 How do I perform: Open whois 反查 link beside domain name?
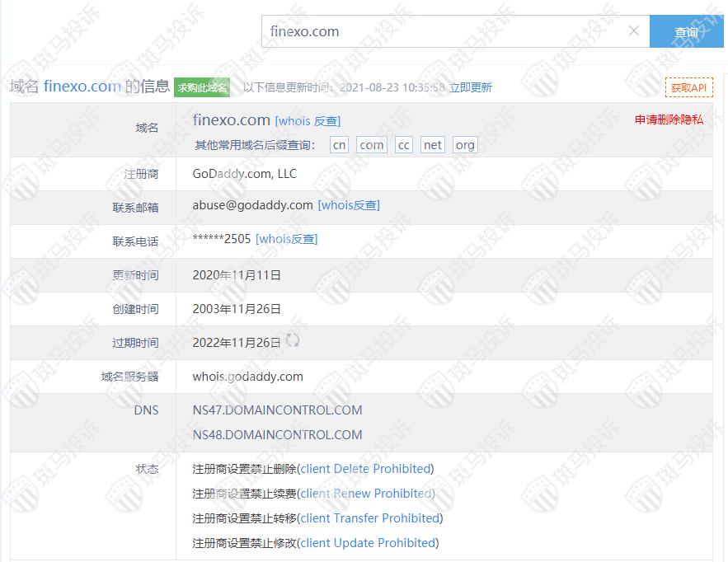pos(308,121)
